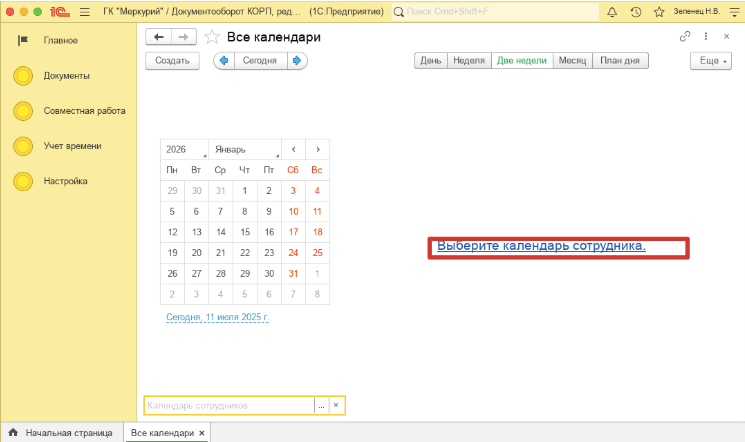
Task: Go to next period arrow after Сегодня
Action: tap(296, 60)
